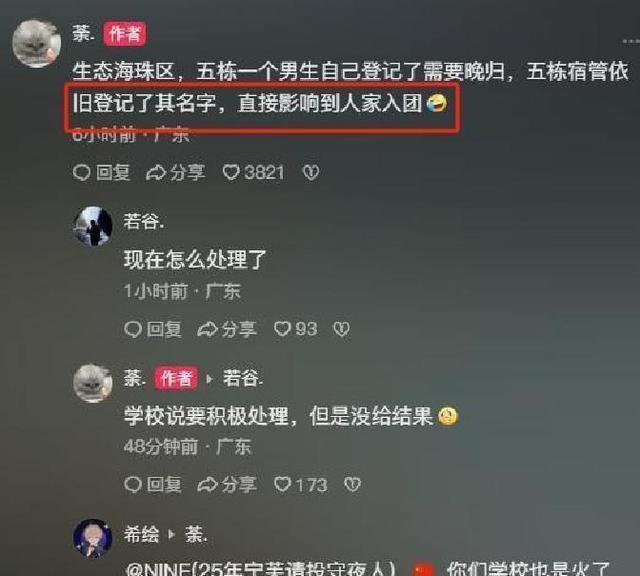Open the top comment author's cat avatar
640x576 pixels.
[37, 43]
